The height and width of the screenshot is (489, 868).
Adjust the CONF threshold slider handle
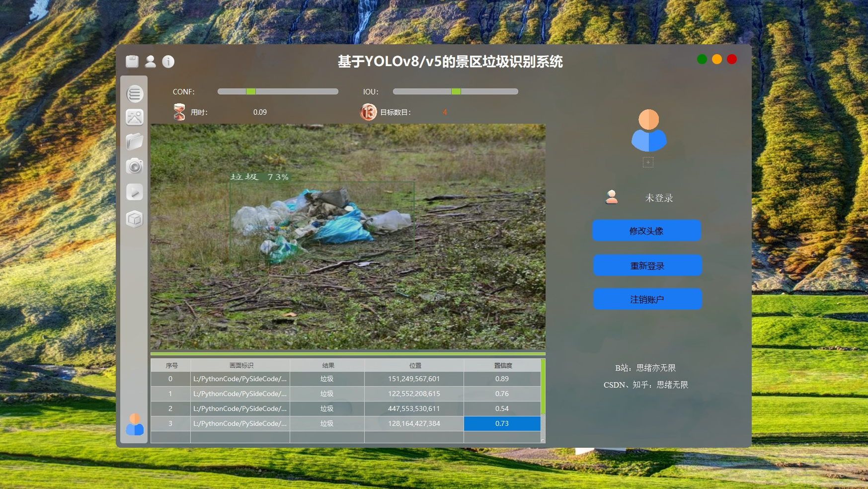coord(251,91)
